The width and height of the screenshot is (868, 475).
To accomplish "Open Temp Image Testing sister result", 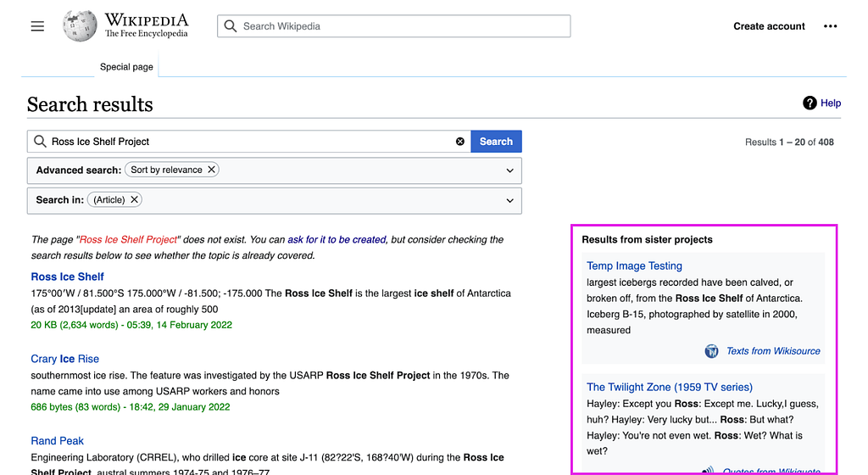I will (x=634, y=265).
